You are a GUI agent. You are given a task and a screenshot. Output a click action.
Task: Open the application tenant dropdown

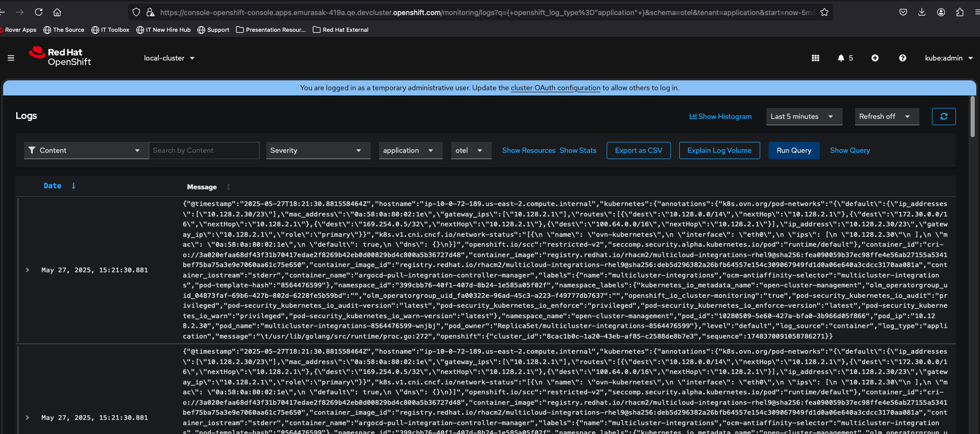pos(410,150)
